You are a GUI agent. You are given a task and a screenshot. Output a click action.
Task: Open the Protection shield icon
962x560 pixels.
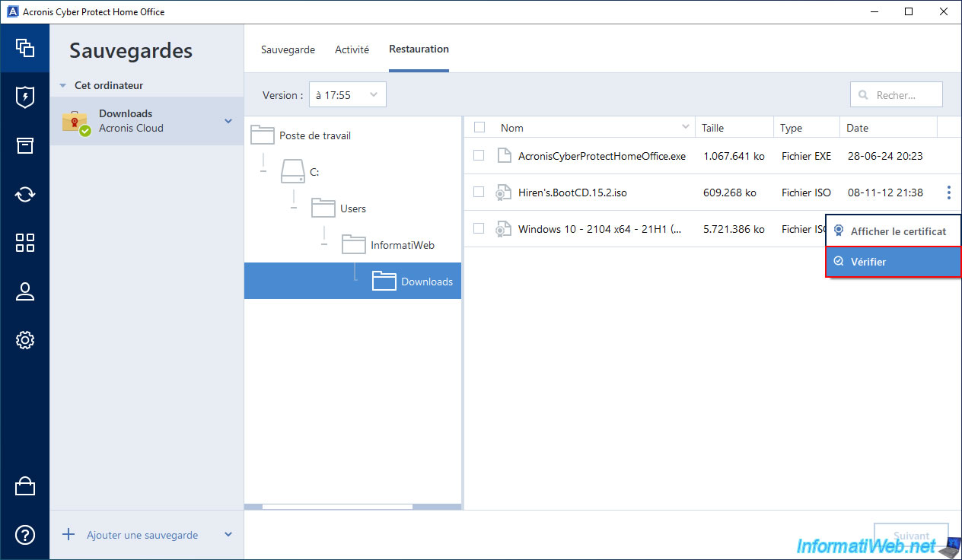(x=25, y=97)
